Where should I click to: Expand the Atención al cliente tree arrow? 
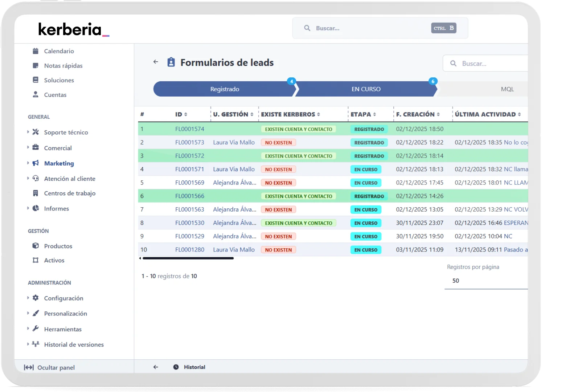click(x=28, y=178)
